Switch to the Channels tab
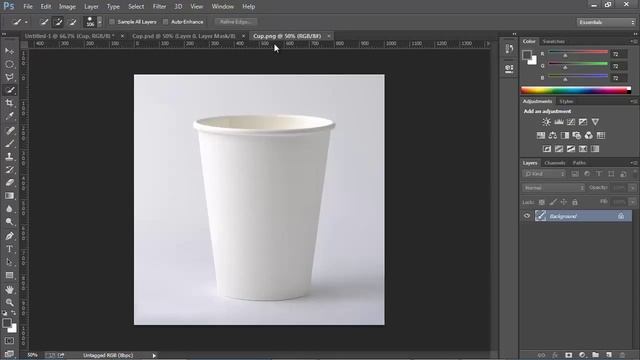Screen dimensions: 640x360 [555, 163]
